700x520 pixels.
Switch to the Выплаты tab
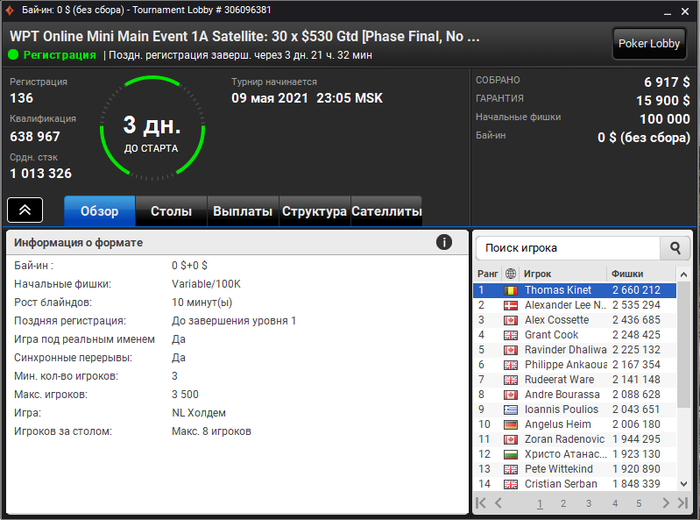[x=243, y=211]
